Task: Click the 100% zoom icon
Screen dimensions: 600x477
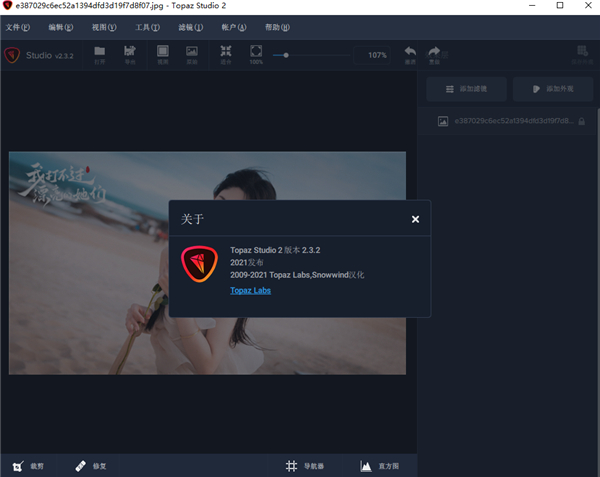Action: pos(256,52)
